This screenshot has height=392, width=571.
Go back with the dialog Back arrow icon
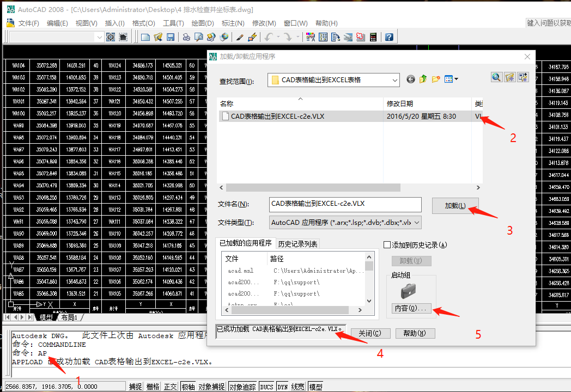coord(410,79)
